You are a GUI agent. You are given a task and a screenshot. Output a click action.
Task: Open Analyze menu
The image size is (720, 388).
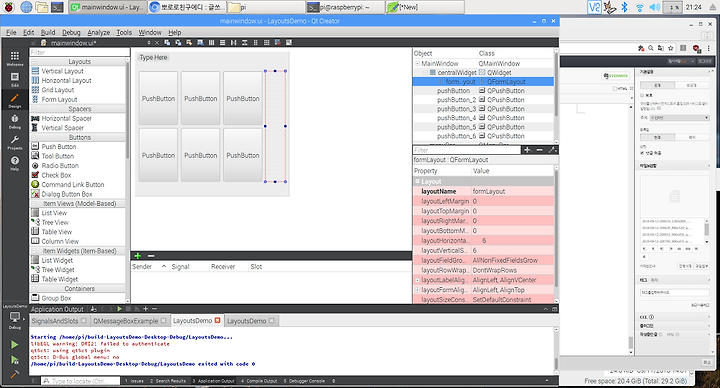coord(98,32)
